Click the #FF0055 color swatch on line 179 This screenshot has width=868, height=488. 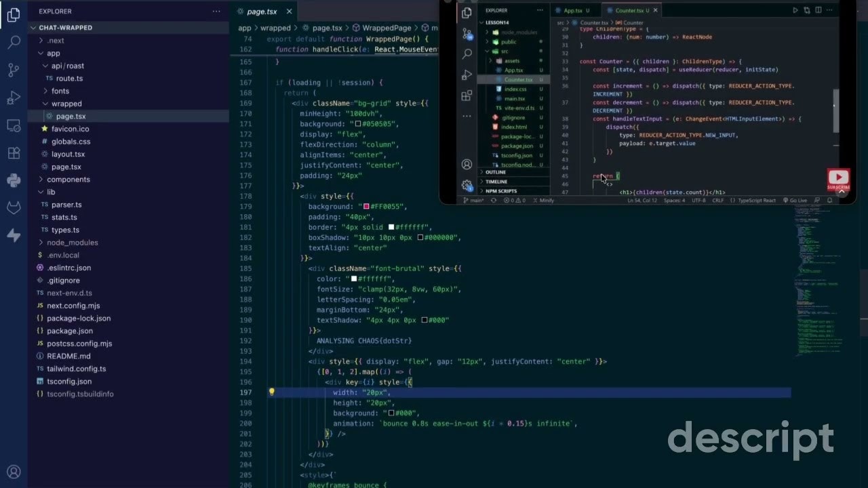(366, 206)
